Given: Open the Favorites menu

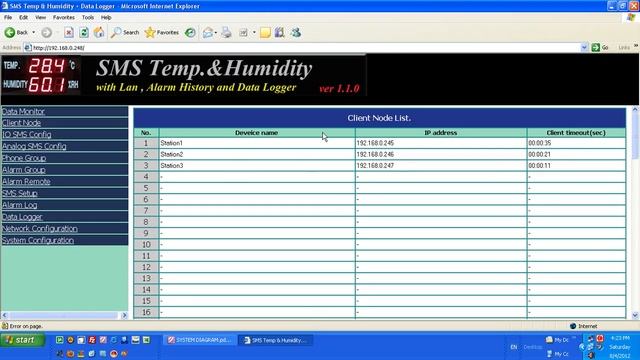Looking at the screenshot, I should point(64,18).
